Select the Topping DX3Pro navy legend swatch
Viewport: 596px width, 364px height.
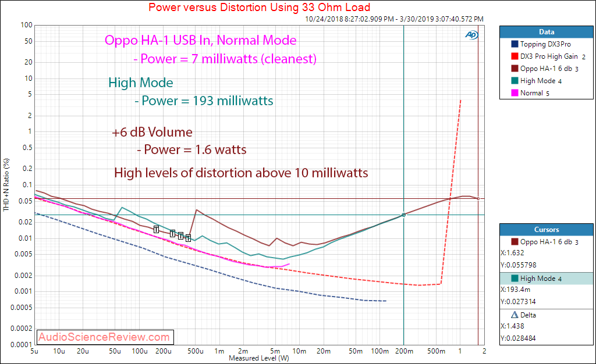[x=515, y=44]
